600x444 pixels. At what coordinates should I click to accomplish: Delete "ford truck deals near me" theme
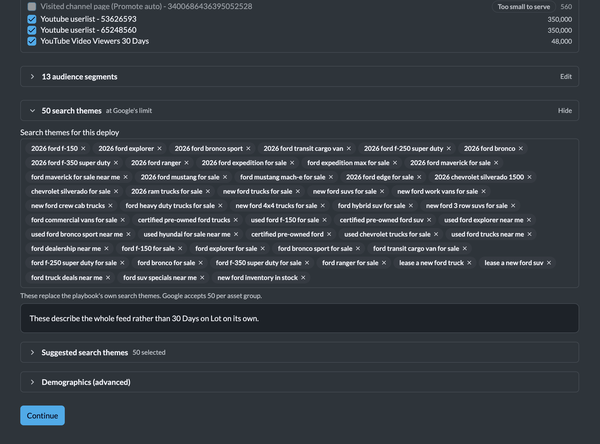click(x=108, y=278)
